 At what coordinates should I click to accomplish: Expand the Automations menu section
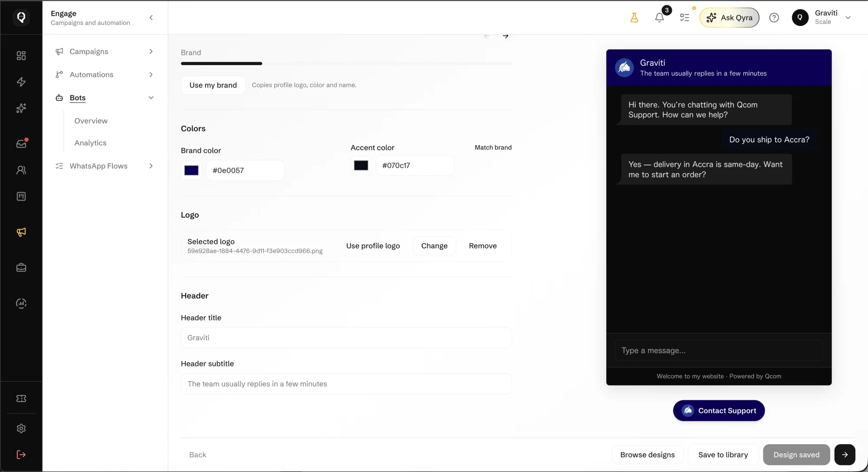[x=105, y=75]
